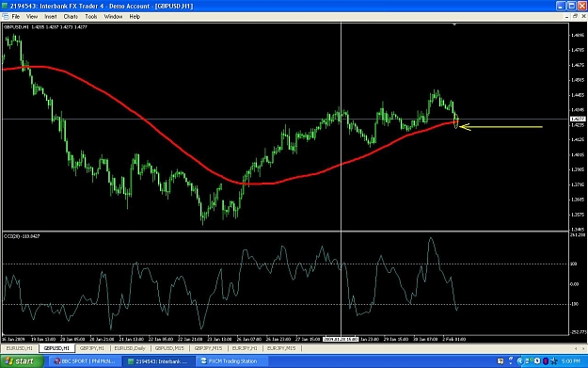This screenshot has height=368, width=588.
Task: Click the highlighted crosshair date label on time axis
Action: point(341,339)
